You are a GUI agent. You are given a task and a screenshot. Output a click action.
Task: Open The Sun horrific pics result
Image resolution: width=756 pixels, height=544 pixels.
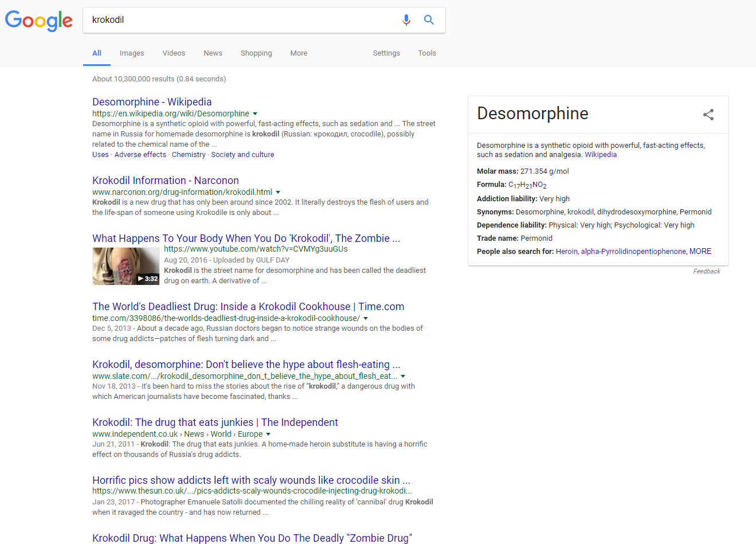(251, 480)
